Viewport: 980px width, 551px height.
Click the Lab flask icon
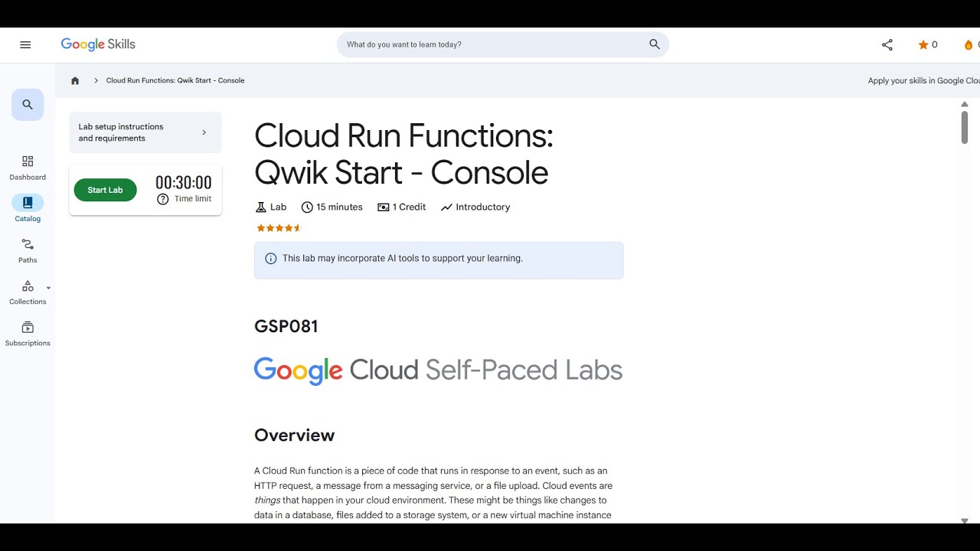click(260, 207)
